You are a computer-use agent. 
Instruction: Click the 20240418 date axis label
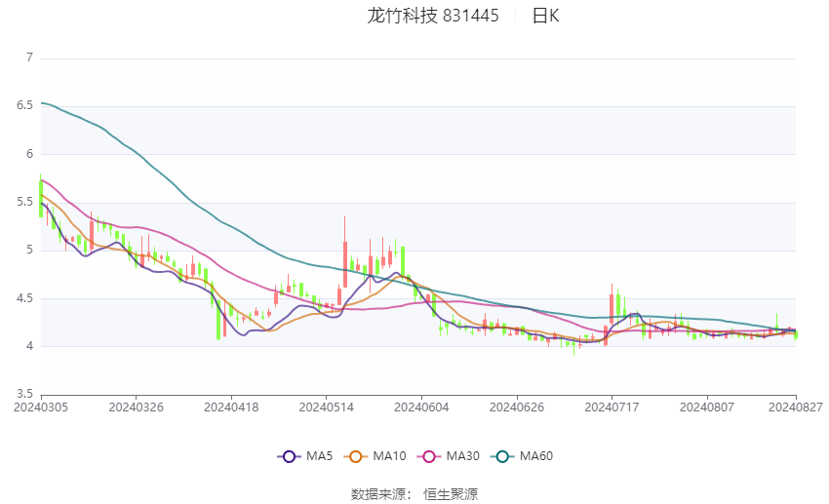pyautogui.click(x=231, y=407)
